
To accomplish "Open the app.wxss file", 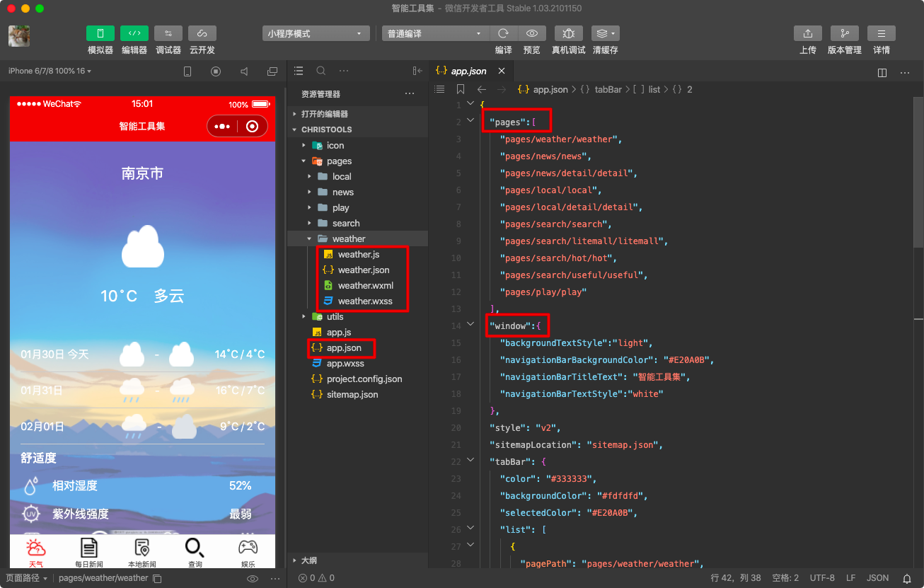I will (x=357, y=363).
